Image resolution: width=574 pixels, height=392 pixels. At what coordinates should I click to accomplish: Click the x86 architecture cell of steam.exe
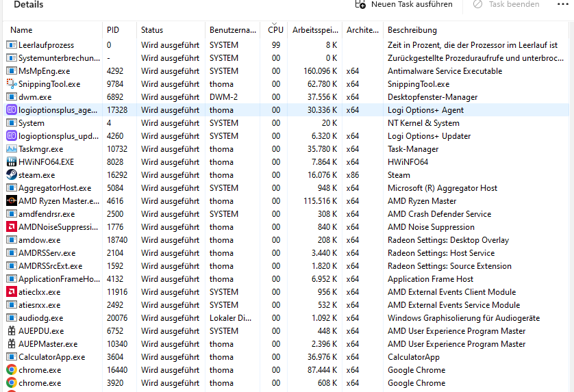353,175
